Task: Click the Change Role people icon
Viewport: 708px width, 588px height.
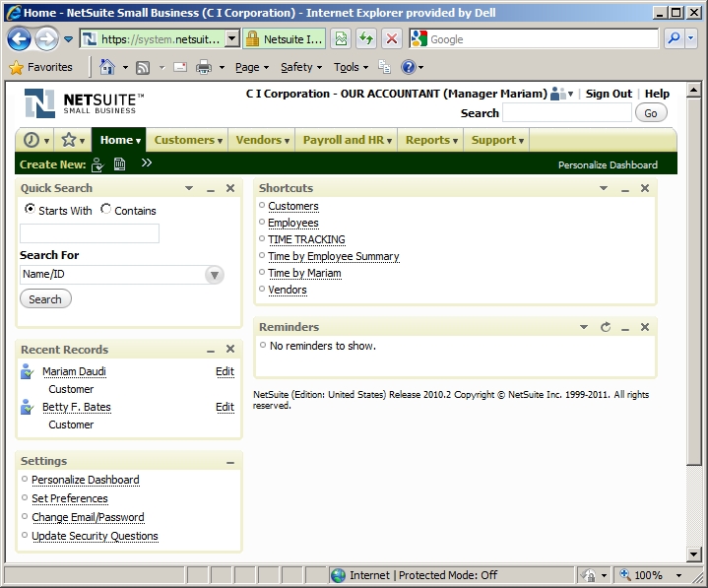Action: tap(558, 94)
